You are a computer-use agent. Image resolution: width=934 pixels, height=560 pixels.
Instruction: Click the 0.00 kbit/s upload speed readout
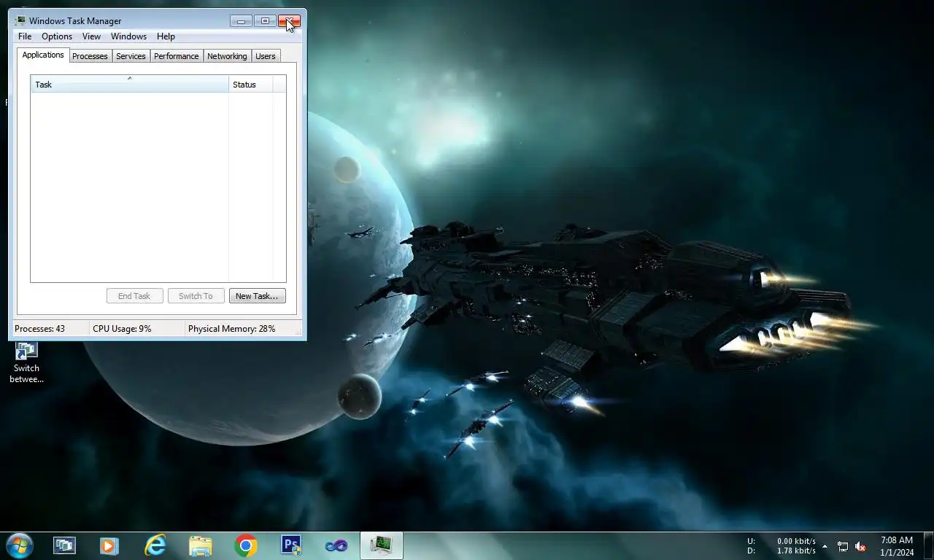click(796, 541)
